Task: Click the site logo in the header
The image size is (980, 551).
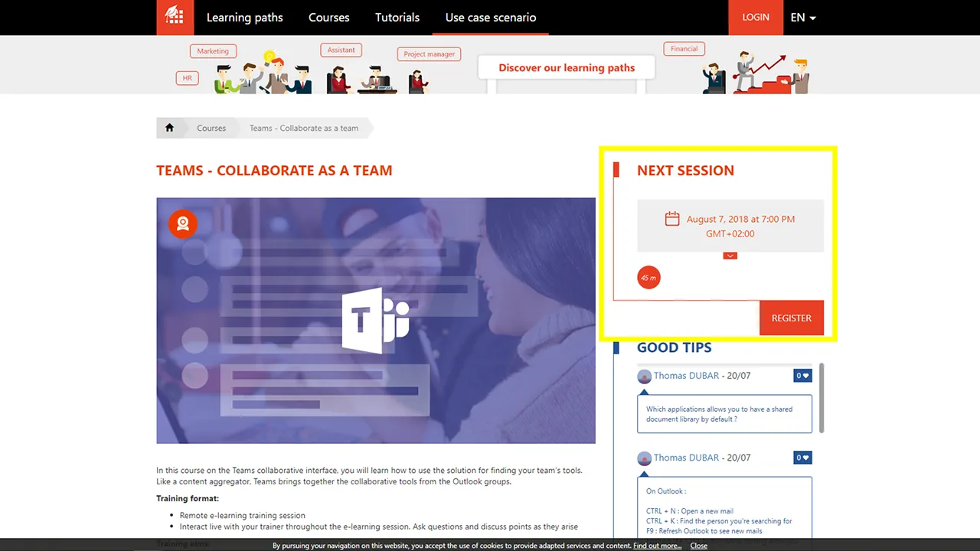Action: coord(175,17)
